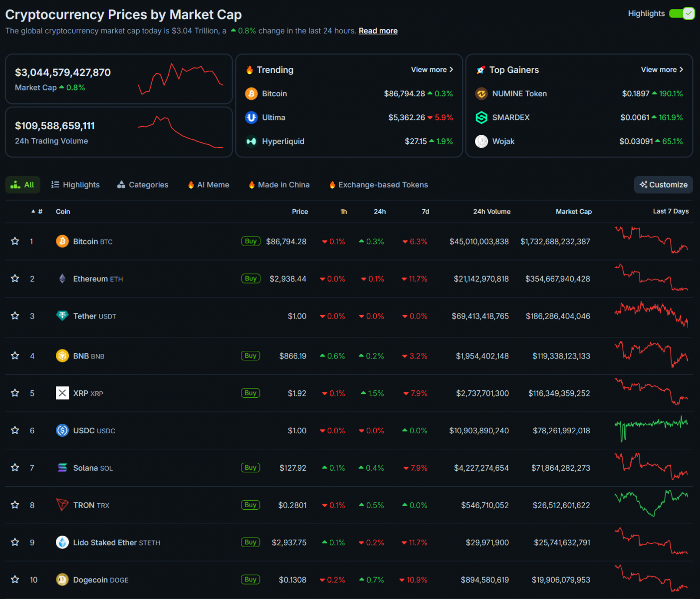Follow the Read more link
The width and height of the screenshot is (700, 599).
(378, 31)
